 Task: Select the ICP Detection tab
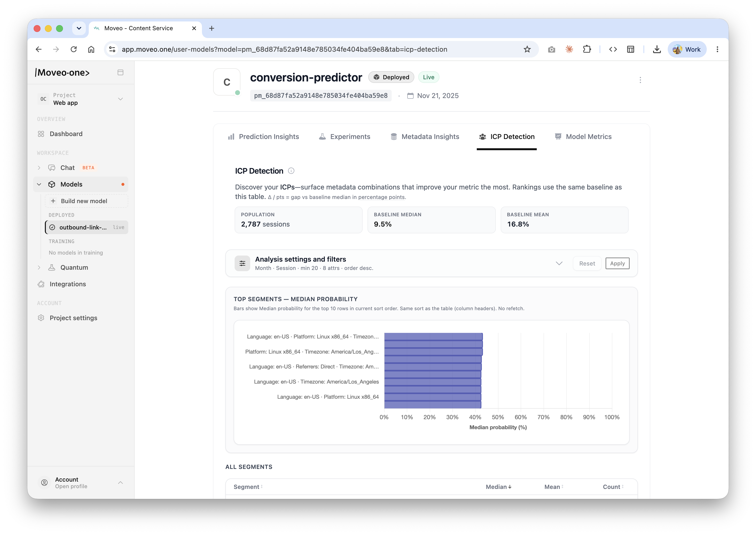(506, 137)
